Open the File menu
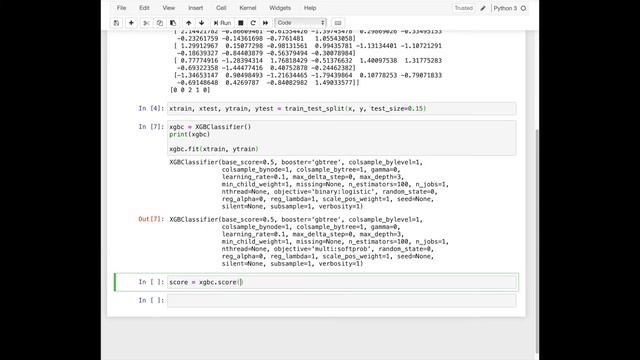The width and height of the screenshot is (640, 360). click(x=121, y=8)
